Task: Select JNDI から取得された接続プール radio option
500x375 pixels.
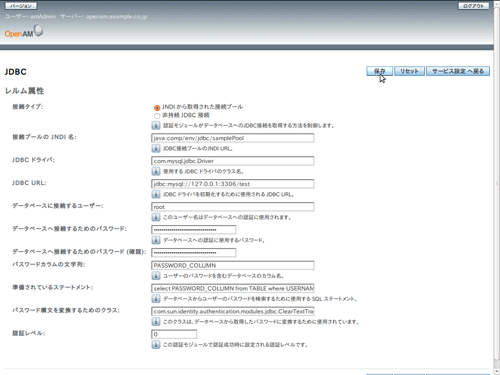Action: click(157, 108)
